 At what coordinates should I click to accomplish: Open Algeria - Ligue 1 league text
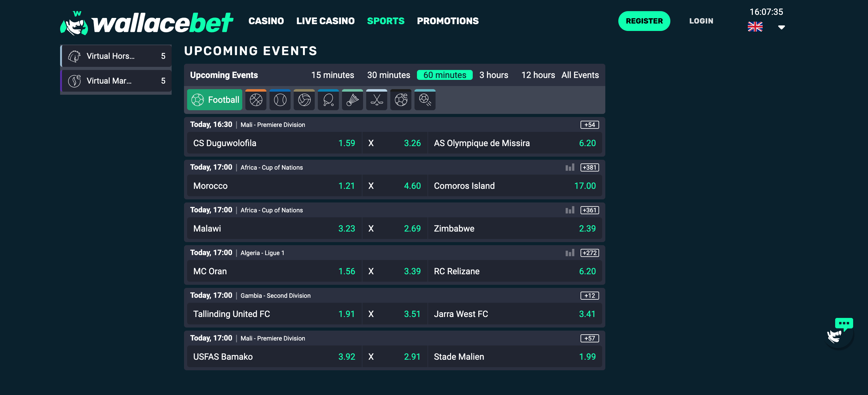(x=262, y=253)
